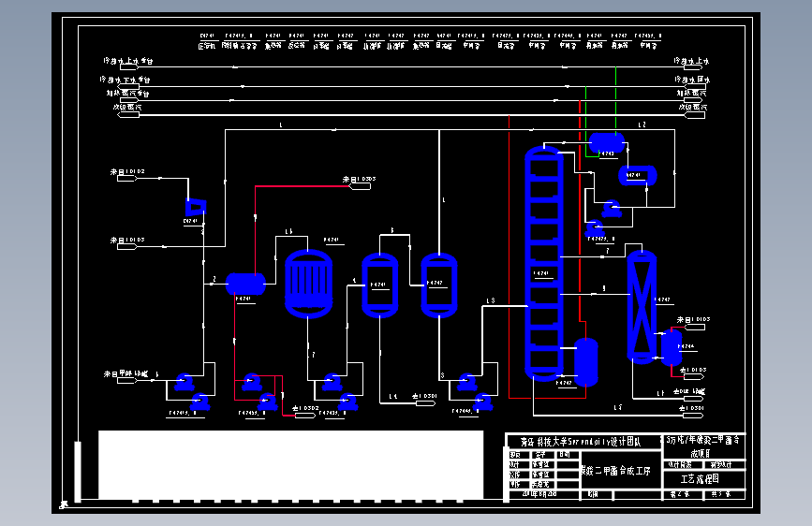
Task: Select the tall tray distillation column
Action: click(x=544, y=264)
